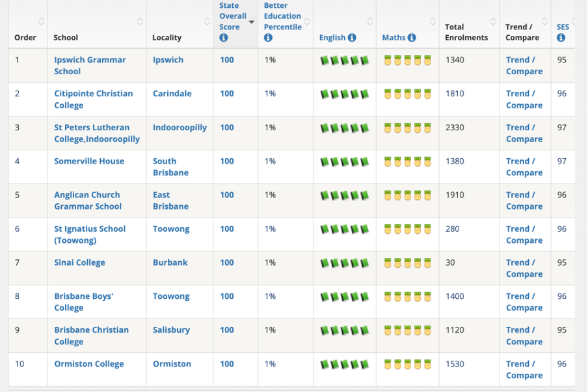Click the info icon beside English header
Screen dimensions: 588x392
(352, 38)
